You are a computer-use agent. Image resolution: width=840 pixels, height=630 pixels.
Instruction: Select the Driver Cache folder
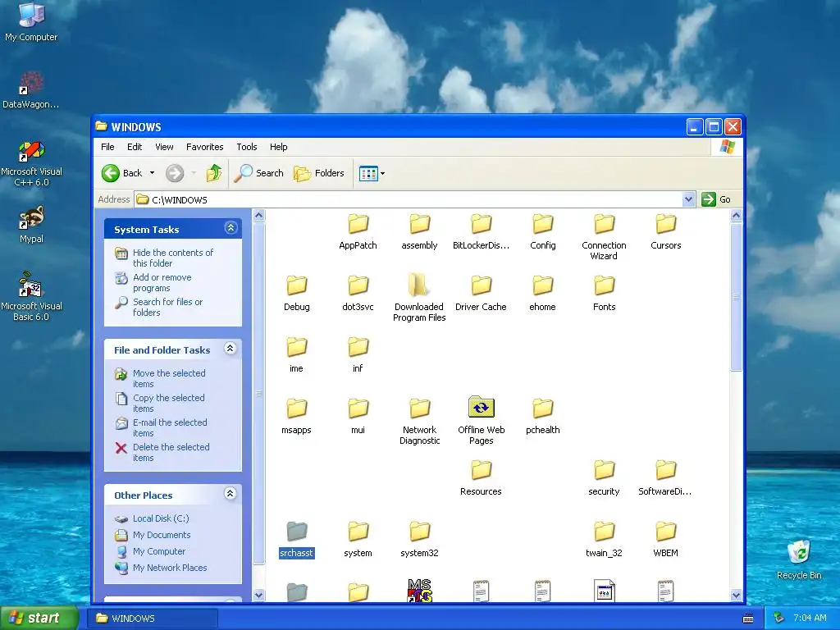coord(481,293)
